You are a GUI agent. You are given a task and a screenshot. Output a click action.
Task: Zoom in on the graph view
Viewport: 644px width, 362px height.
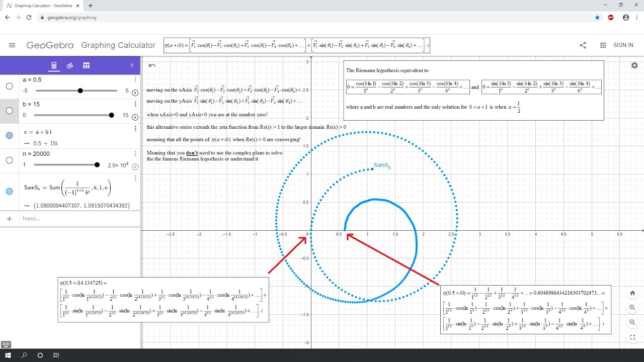[632, 308]
